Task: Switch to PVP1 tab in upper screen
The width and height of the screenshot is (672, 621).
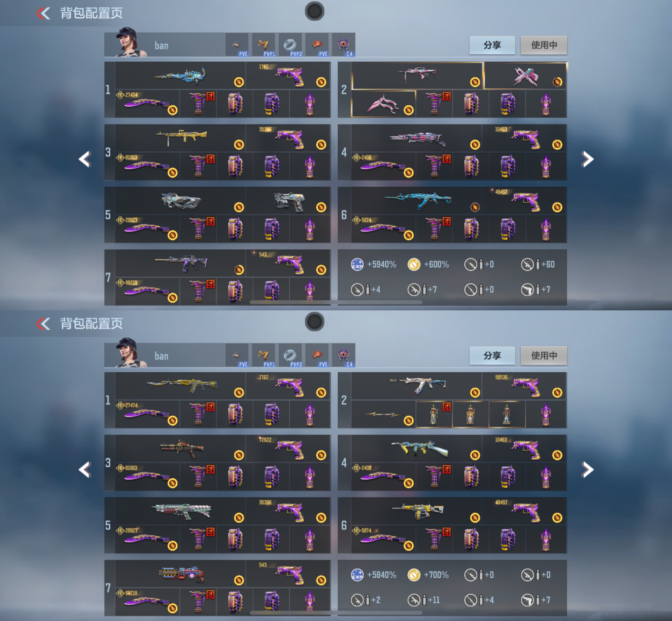Action: coord(264,45)
